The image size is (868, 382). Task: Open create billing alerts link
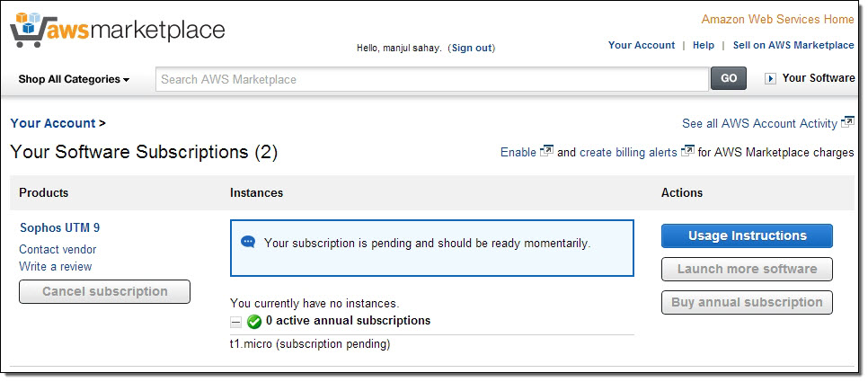click(628, 152)
